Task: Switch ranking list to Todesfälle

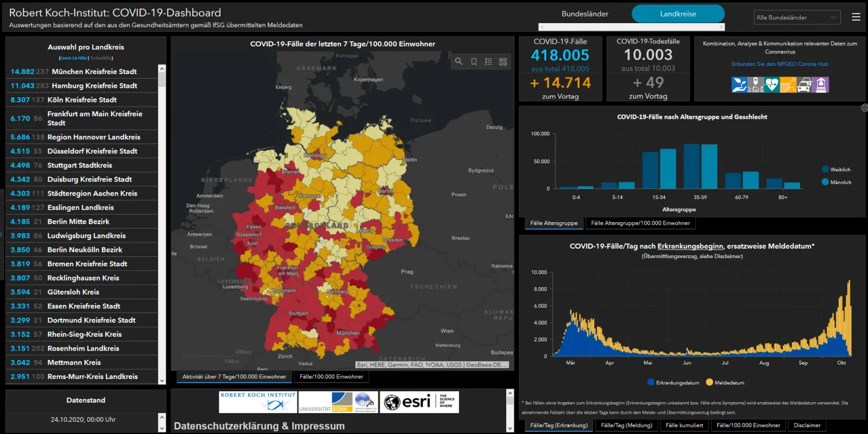Action: point(101,58)
